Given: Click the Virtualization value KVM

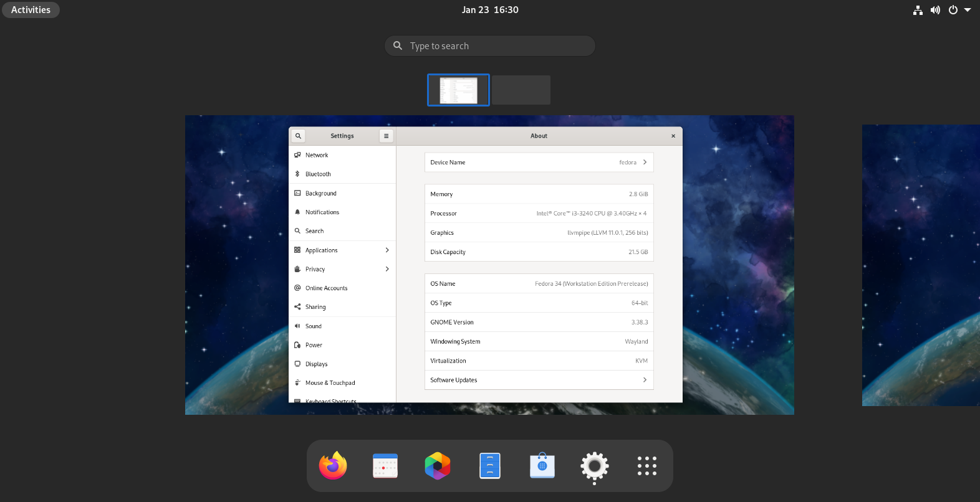Looking at the screenshot, I should tap(641, 361).
